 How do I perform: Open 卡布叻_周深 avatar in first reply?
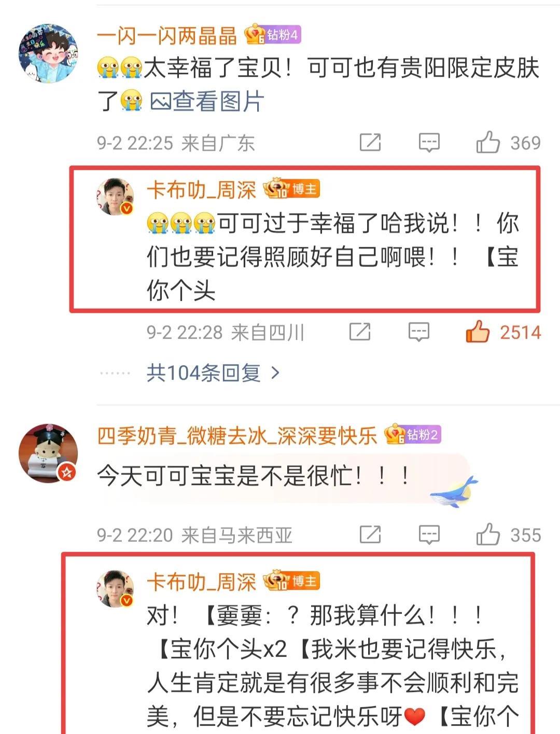(x=115, y=197)
